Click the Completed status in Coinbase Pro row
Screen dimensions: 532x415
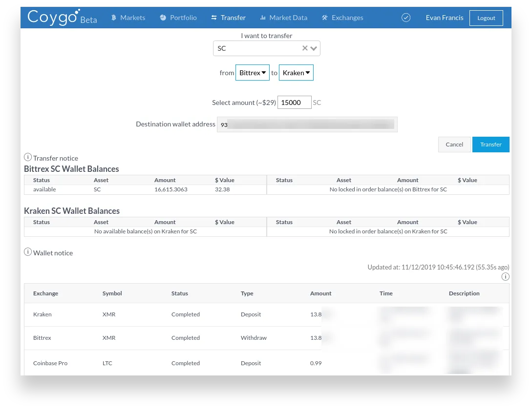pyautogui.click(x=186, y=363)
